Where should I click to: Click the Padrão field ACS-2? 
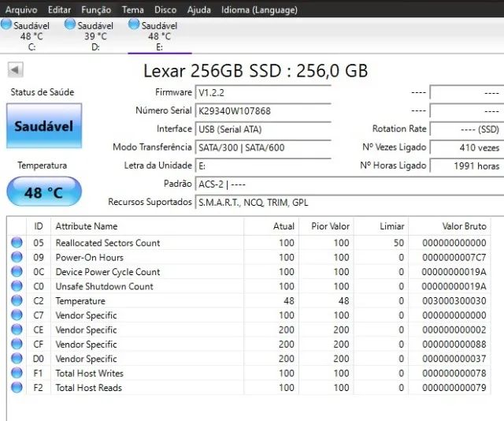point(350,184)
